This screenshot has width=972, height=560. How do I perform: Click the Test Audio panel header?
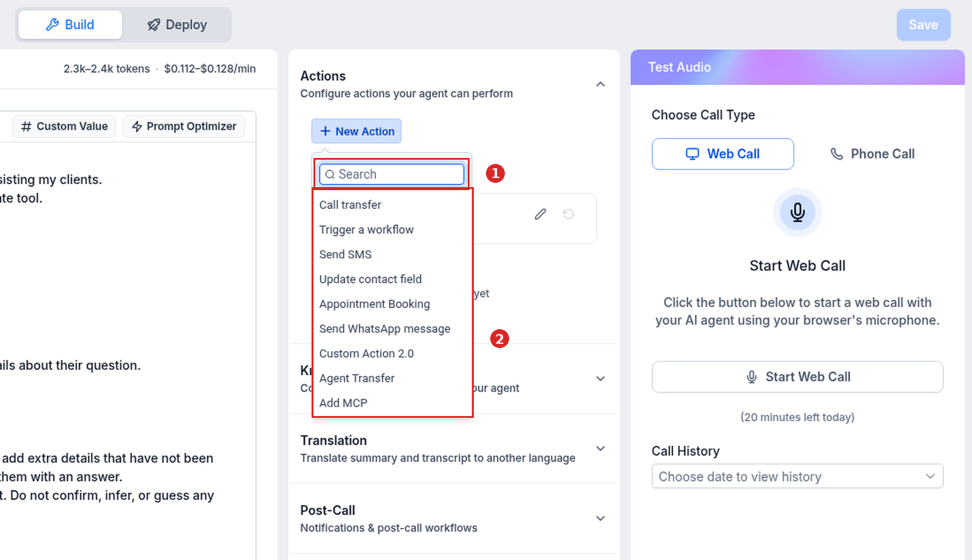coord(797,67)
